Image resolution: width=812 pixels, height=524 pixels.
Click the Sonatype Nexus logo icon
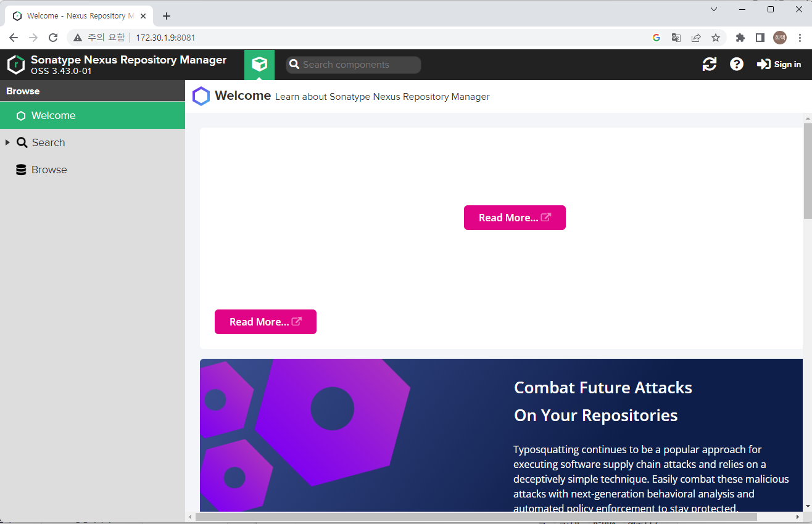(16, 64)
